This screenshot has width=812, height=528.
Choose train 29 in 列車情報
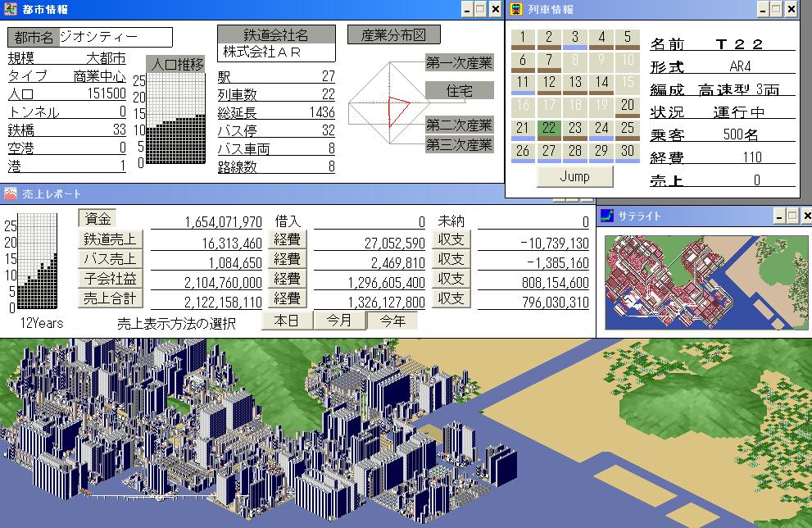click(601, 152)
